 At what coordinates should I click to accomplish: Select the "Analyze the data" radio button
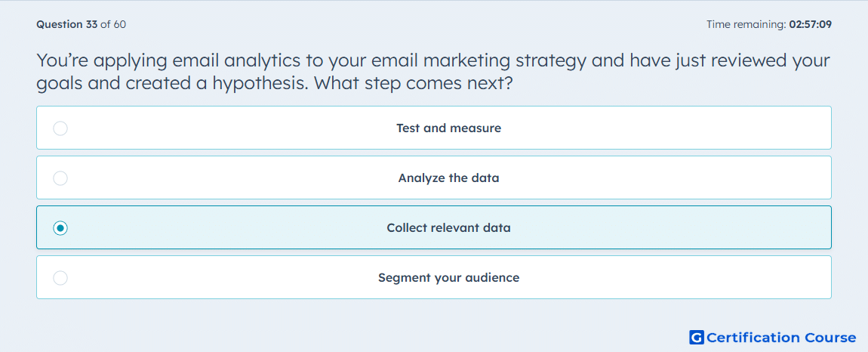pos(60,178)
